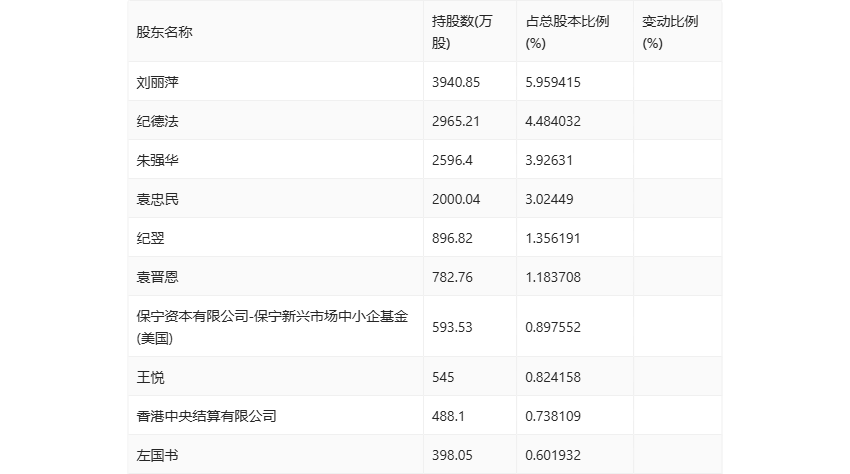Click holding value 2965.21

(x=456, y=121)
